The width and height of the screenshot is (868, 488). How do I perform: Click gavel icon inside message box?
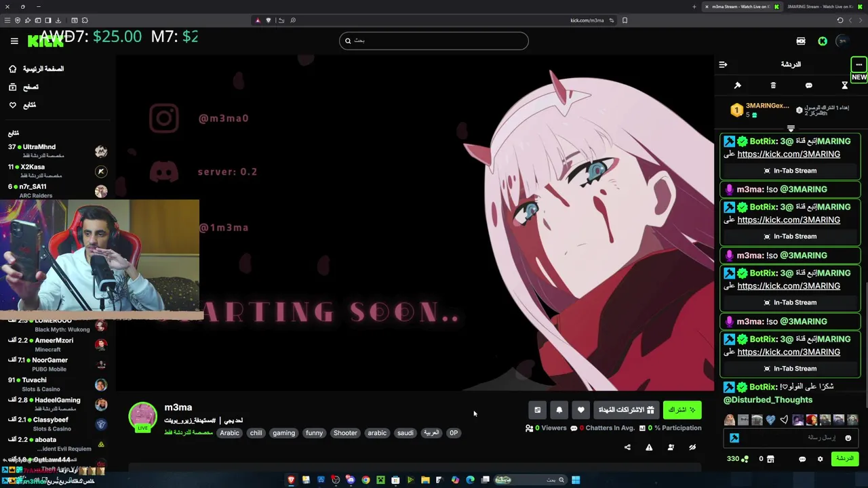734,438
